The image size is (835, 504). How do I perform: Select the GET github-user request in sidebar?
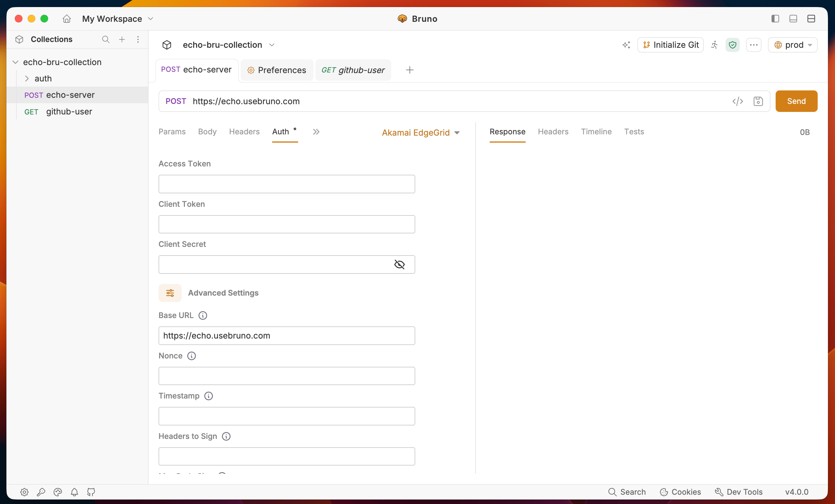(78, 111)
